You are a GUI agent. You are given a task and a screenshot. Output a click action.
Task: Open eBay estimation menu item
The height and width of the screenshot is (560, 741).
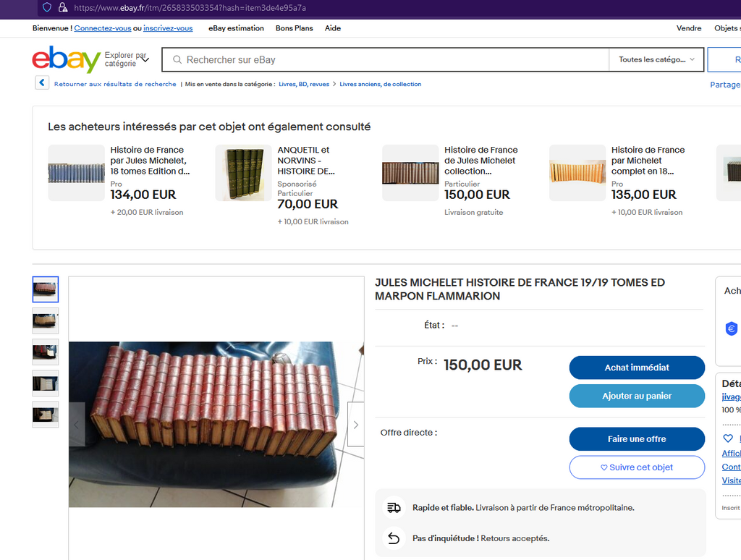(237, 28)
